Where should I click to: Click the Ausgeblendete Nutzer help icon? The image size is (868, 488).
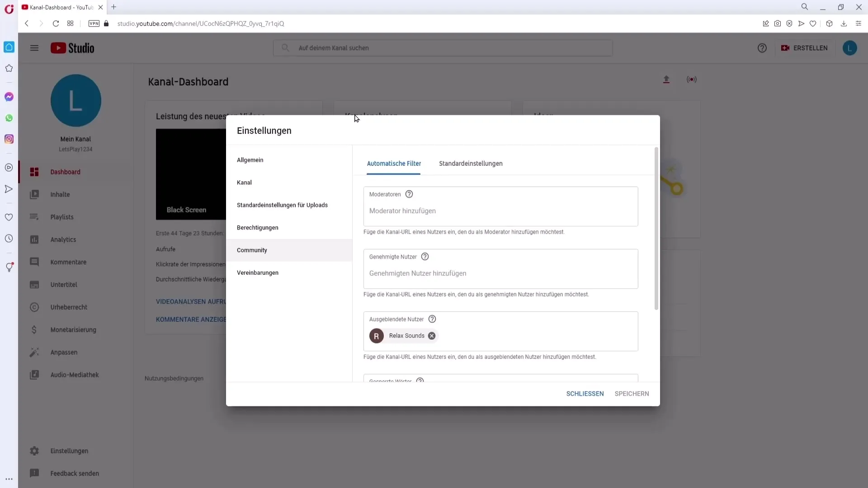point(432,319)
